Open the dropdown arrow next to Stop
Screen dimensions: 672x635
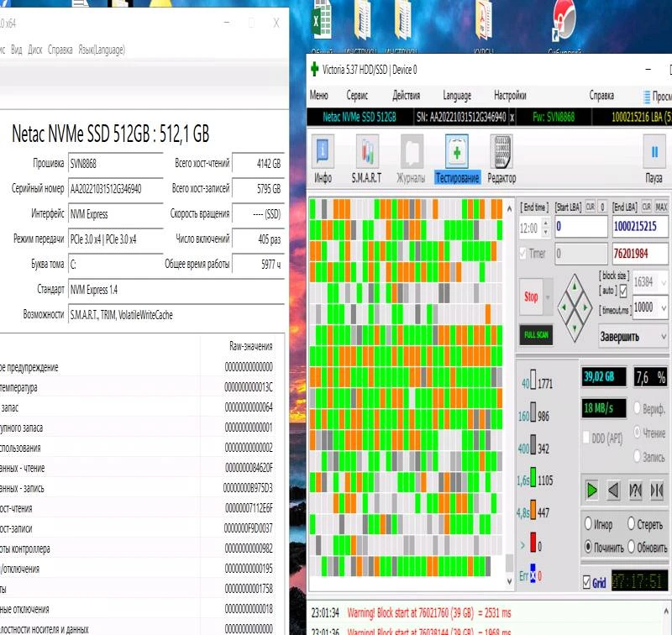548,297
